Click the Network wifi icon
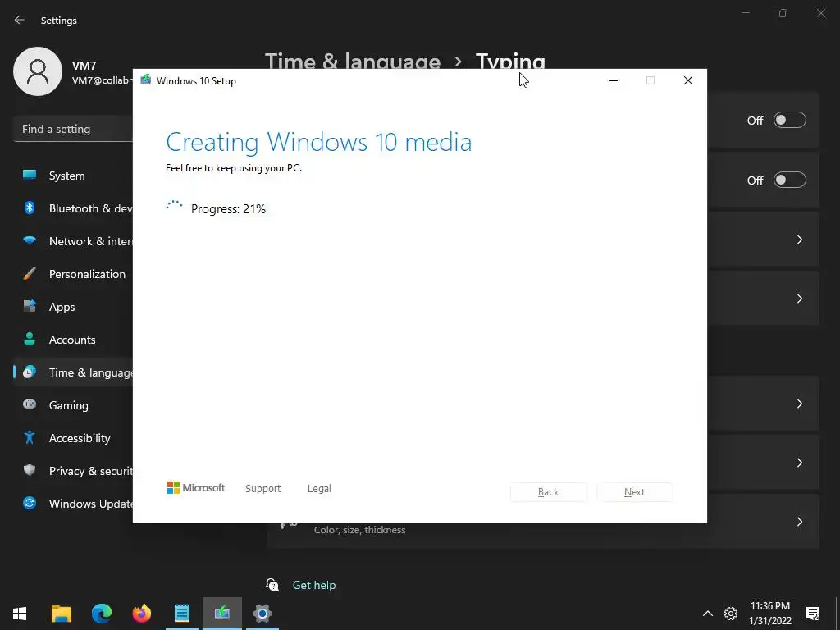840x630 pixels. click(30, 240)
